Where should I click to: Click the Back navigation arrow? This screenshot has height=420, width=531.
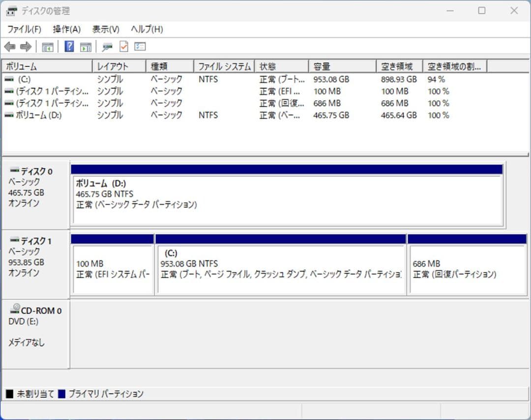pyautogui.click(x=10, y=46)
